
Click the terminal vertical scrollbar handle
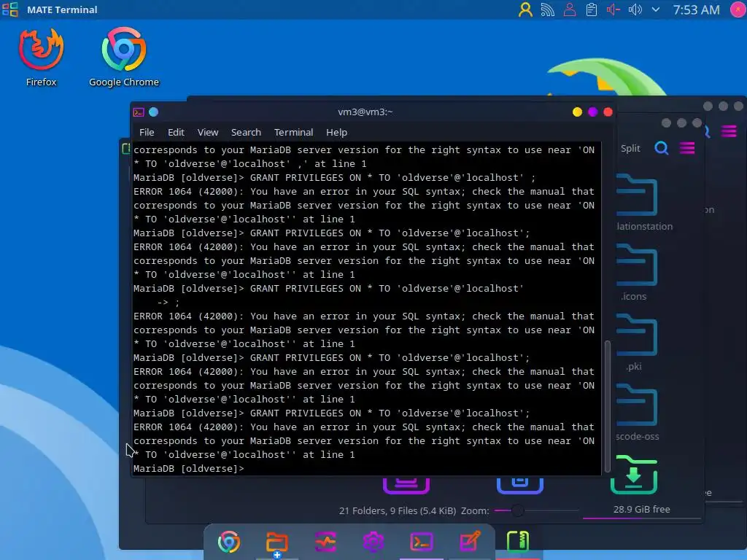pyautogui.click(x=607, y=405)
